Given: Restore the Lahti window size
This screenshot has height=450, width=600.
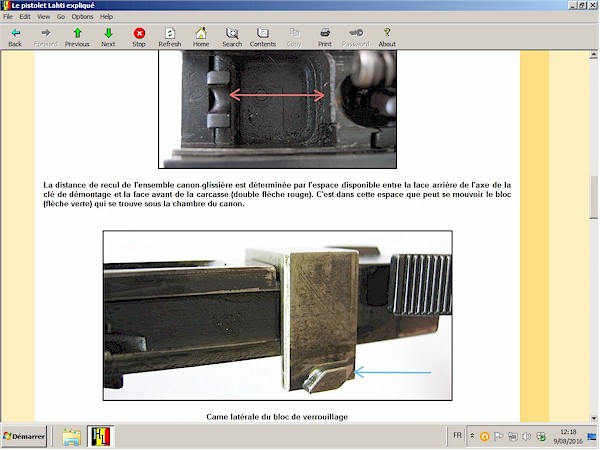Looking at the screenshot, I should [582, 5].
